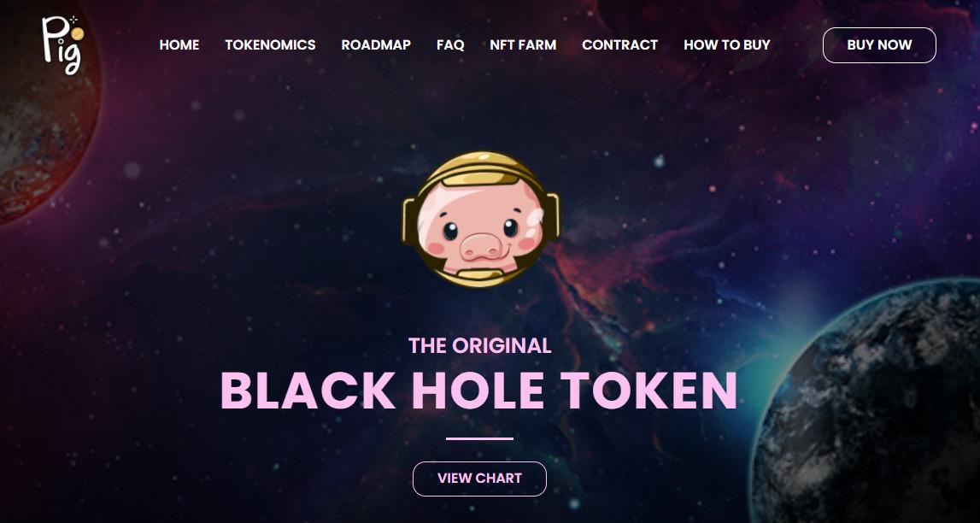Open the ROADMAP nav link
This screenshot has width=980, height=523.
tap(376, 45)
